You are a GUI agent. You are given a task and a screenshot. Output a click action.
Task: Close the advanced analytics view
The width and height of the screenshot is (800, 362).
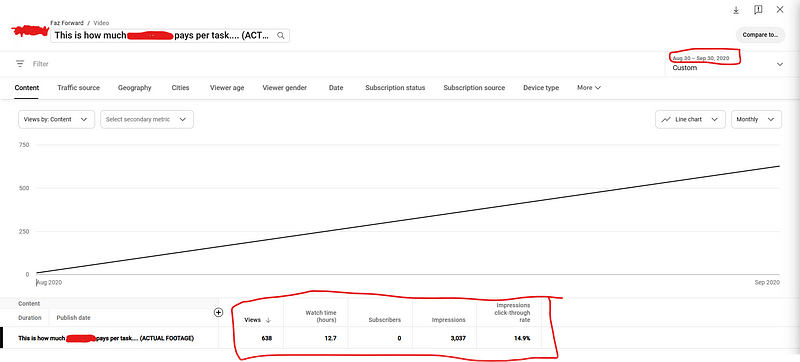click(780, 9)
